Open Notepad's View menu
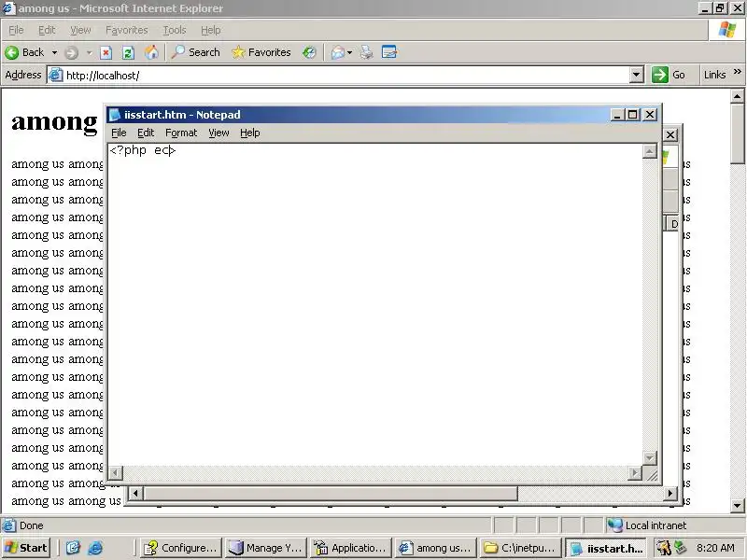Image resolution: width=747 pixels, height=560 pixels. [x=218, y=133]
